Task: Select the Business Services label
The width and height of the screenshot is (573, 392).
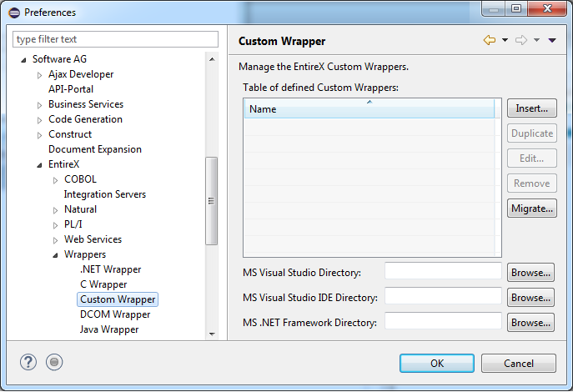Action: (86, 104)
